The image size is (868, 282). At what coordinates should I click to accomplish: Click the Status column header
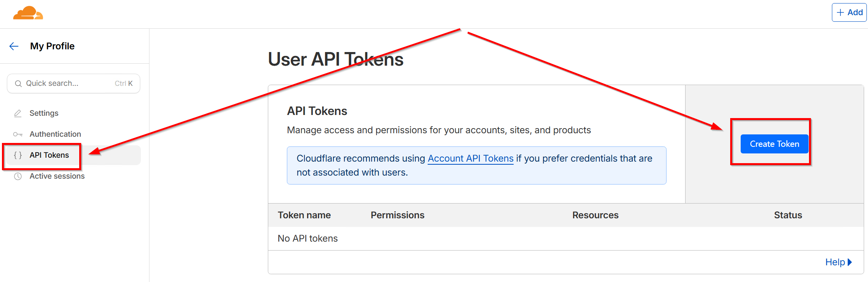[x=788, y=215]
